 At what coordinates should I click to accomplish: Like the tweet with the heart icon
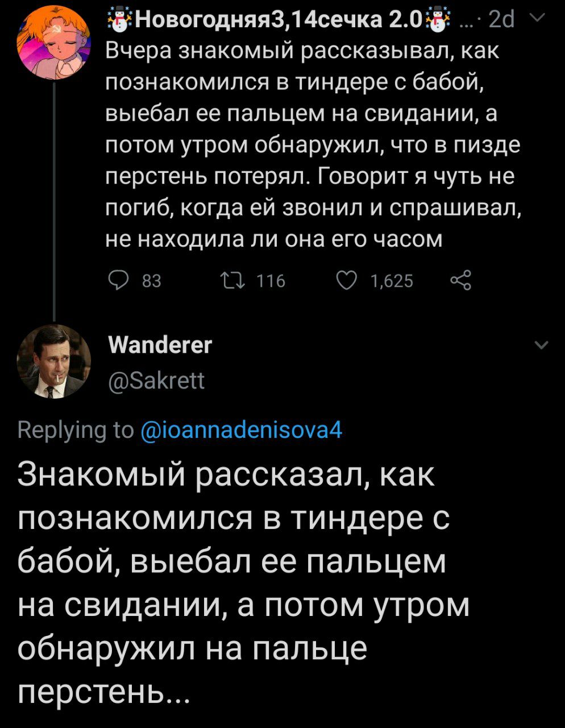click(x=347, y=280)
